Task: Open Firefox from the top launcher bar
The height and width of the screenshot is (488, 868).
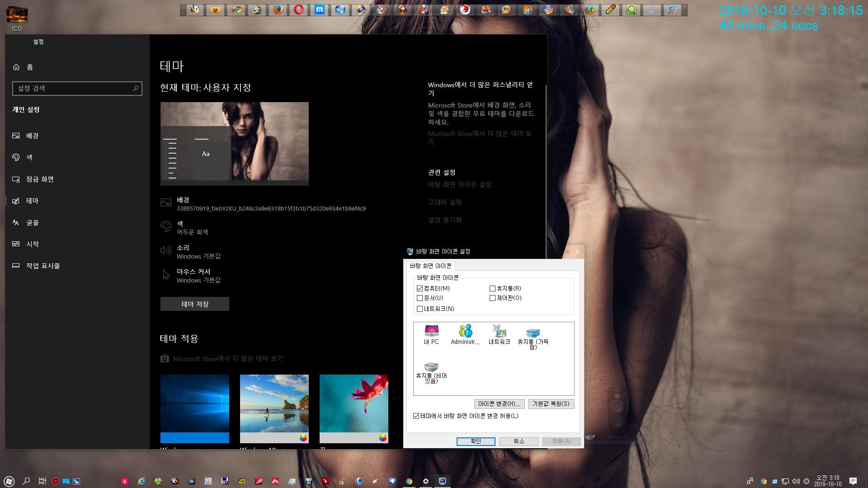Action: [x=278, y=10]
